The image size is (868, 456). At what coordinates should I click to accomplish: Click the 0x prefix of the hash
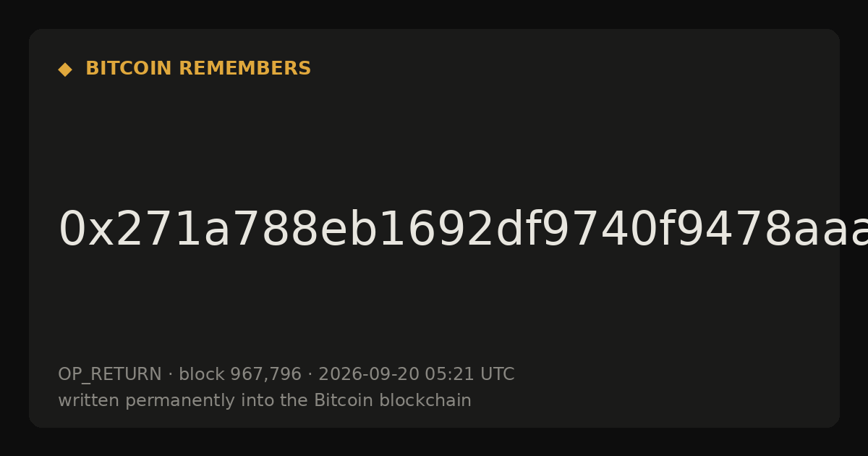tap(76, 230)
